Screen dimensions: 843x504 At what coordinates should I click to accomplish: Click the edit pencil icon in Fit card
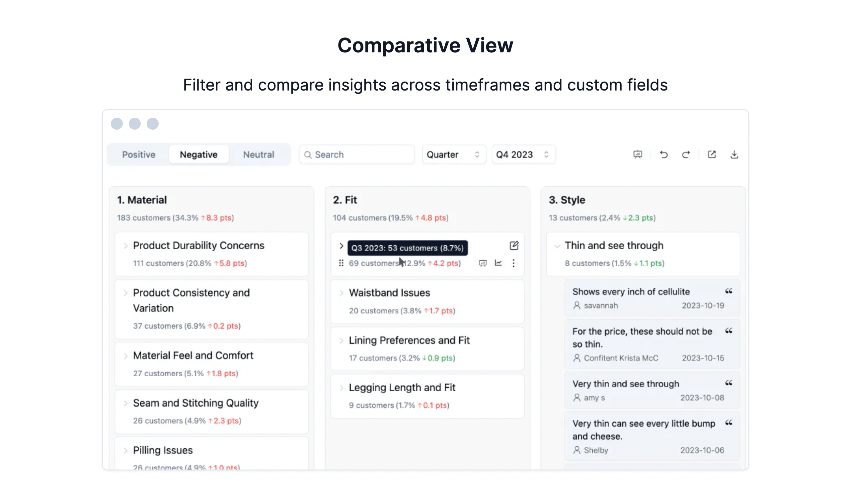514,246
